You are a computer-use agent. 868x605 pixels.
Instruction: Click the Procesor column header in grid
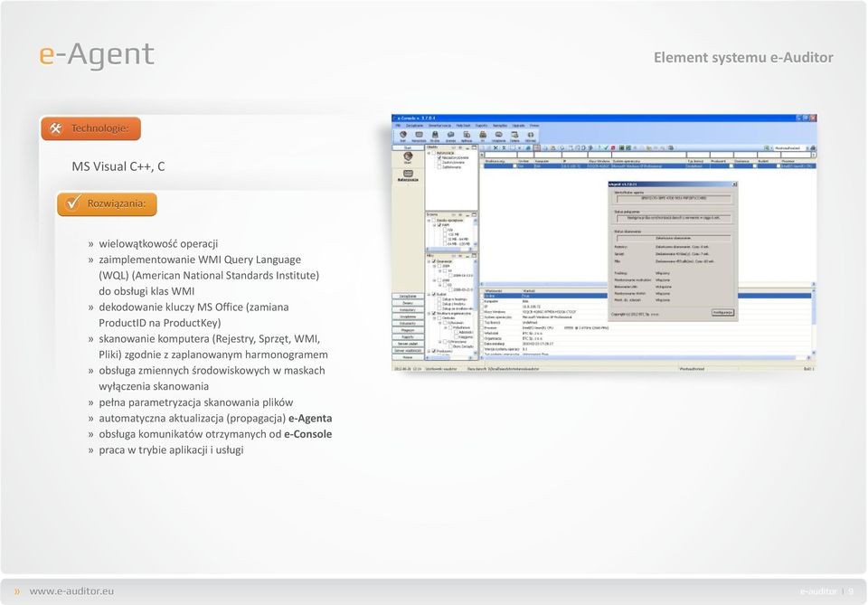click(x=797, y=161)
